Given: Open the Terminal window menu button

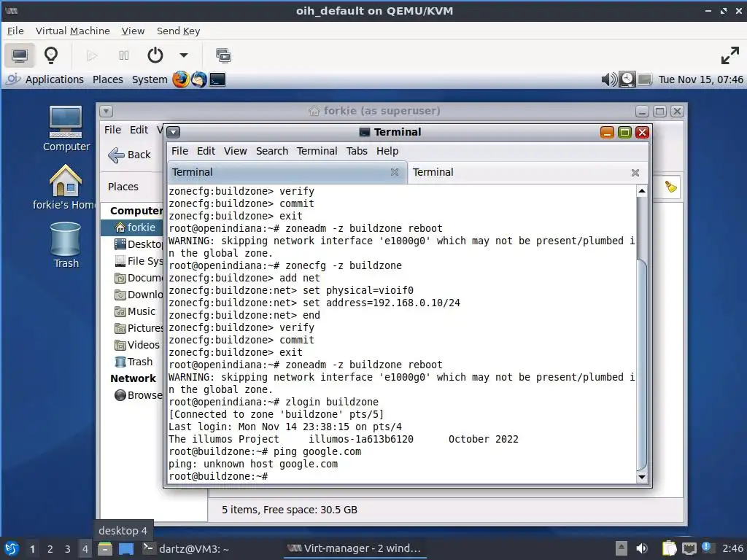Looking at the screenshot, I should (x=174, y=132).
